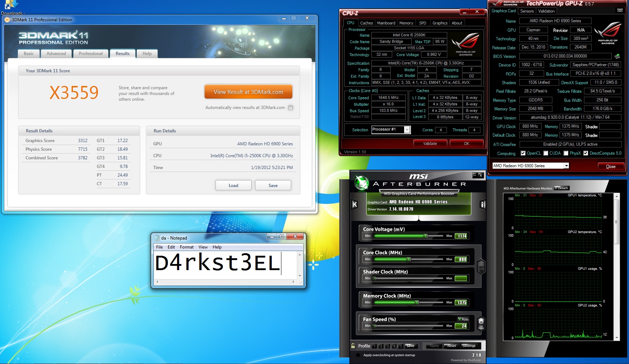
Task: Open the File menu in Notepad
Action: click(x=159, y=247)
